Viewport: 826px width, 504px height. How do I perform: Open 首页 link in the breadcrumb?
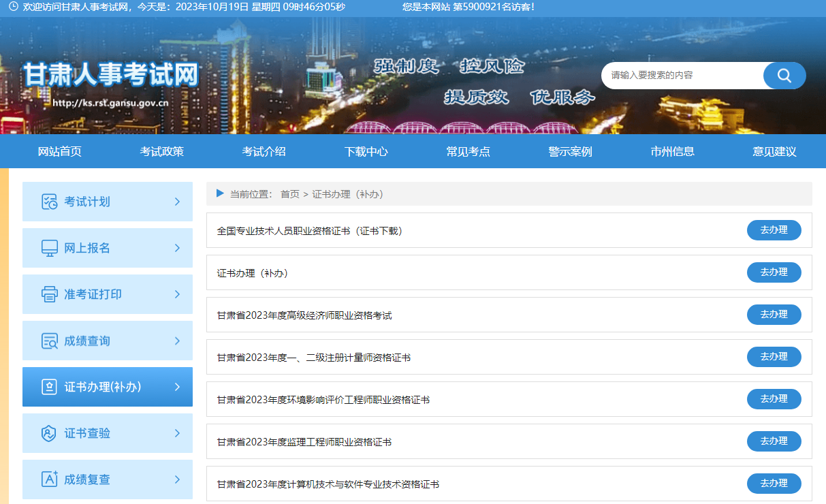289,194
